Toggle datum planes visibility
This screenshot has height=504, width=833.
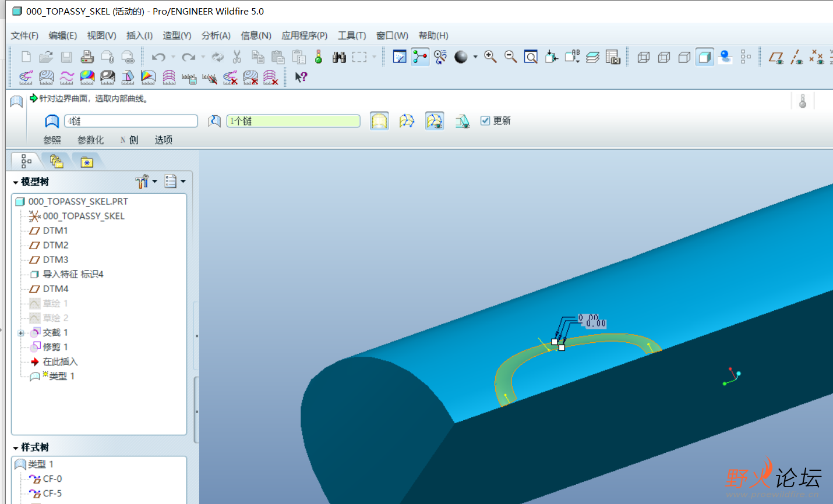776,57
